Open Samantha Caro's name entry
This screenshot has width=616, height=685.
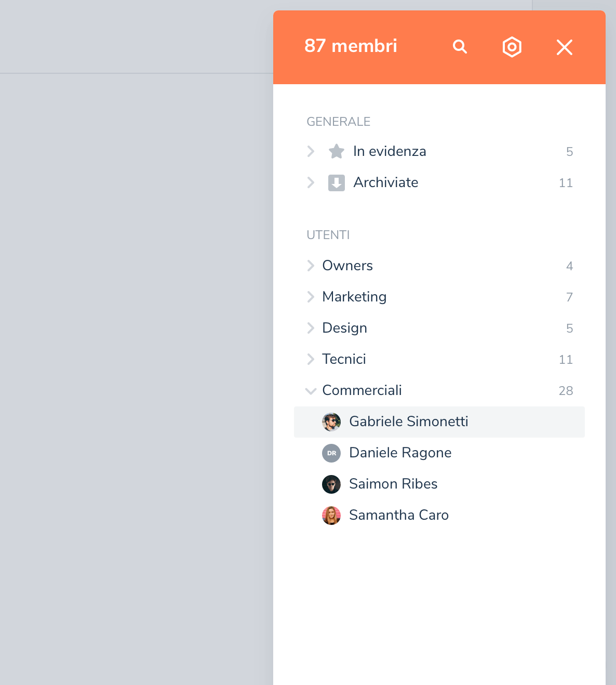click(x=398, y=515)
